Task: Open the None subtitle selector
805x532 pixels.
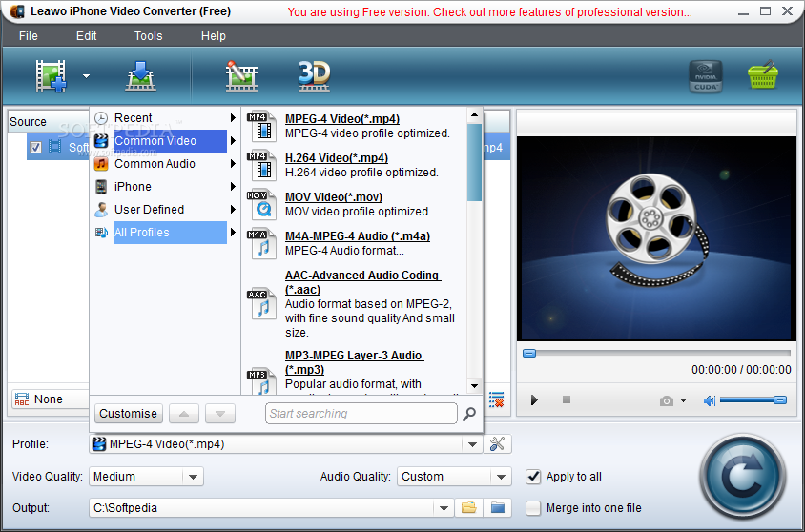Action: 50,399
